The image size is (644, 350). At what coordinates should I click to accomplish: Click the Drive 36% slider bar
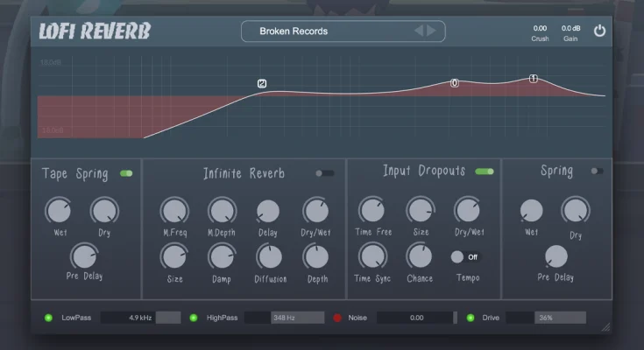[x=546, y=318]
